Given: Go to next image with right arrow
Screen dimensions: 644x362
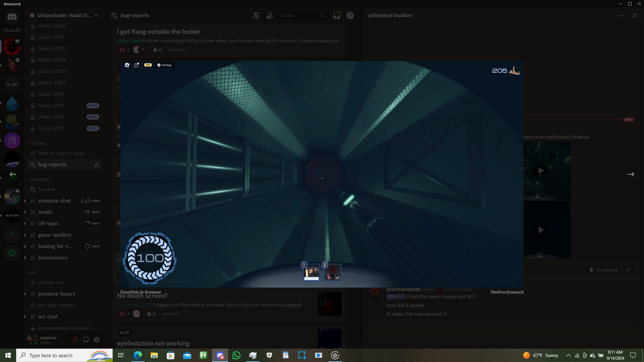Looking at the screenshot, I should click(631, 174).
